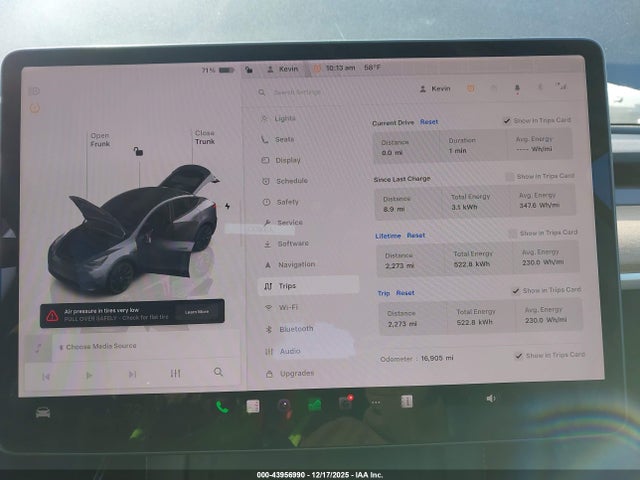Toggle Trip Show in Trips Card

click(516, 291)
